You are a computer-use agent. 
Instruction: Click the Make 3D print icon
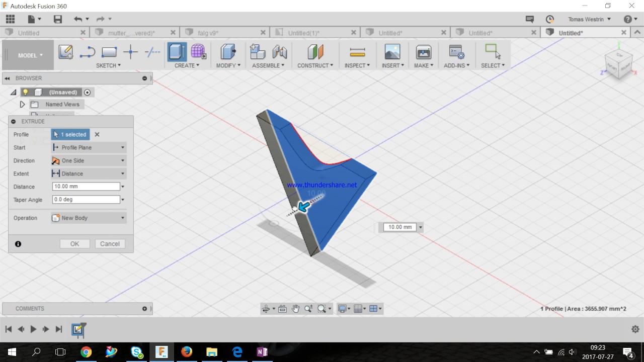[424, 52]
